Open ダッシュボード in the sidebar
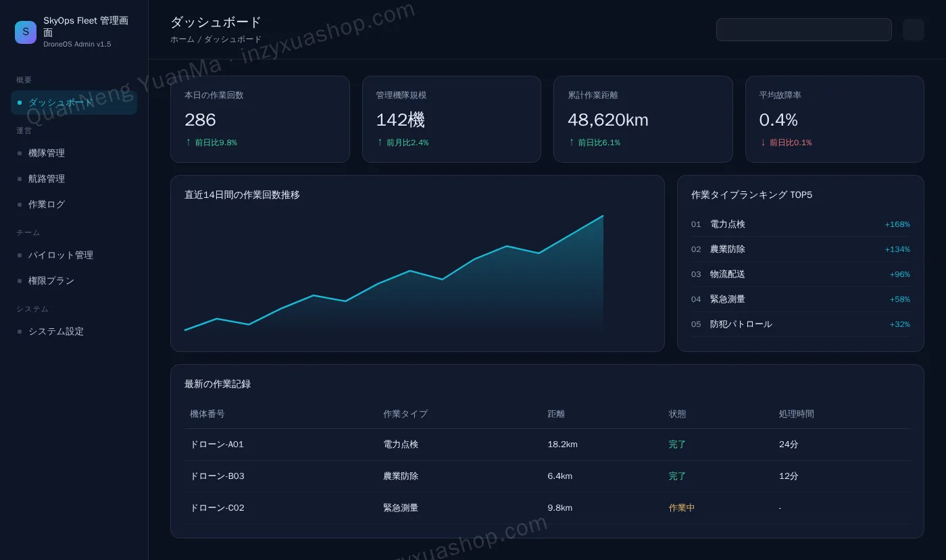 pyautogui.click(x=74, y=103)
